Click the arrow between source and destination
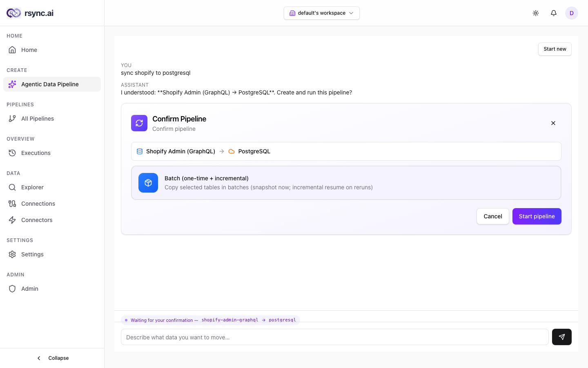 (222, 151)
